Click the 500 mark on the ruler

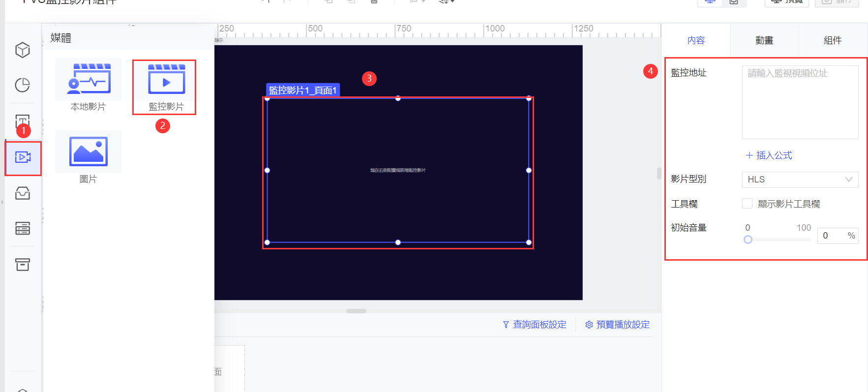(315, 29)
